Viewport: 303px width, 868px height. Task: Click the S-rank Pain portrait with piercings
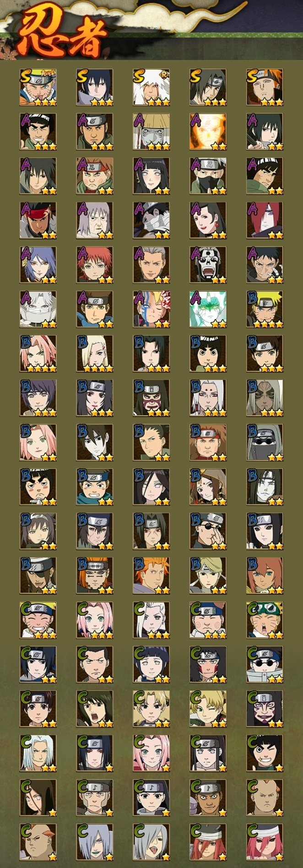[x=265, y=87]
